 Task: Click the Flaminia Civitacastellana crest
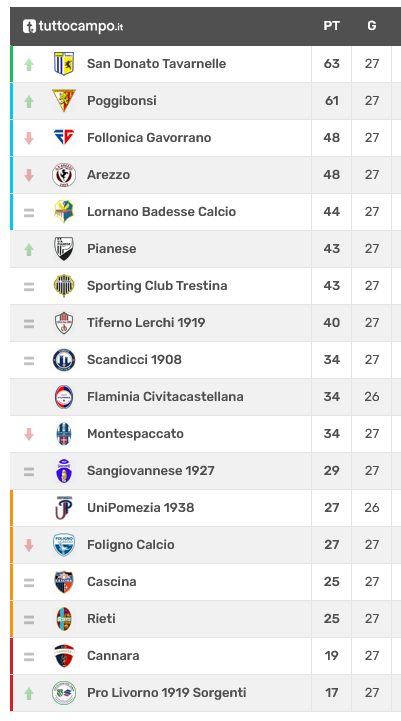click(x=64, y=396)
